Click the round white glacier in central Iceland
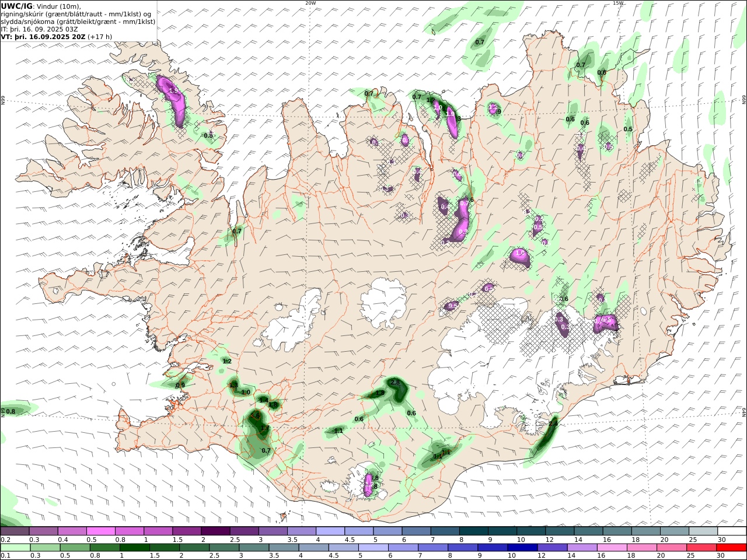 (x=383, y=302)
